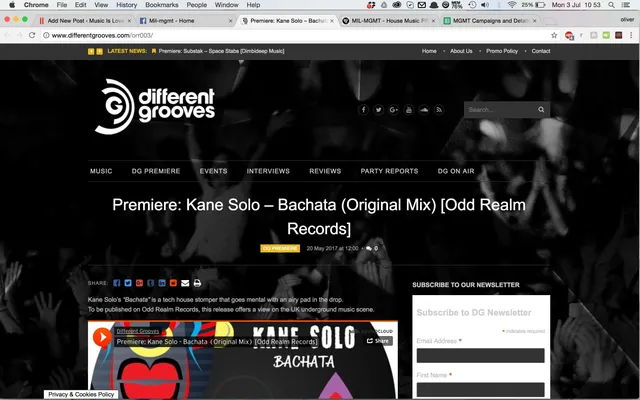Email this post via envelope icon
This screenshot has width=640, height=400.
pos(185,283)
